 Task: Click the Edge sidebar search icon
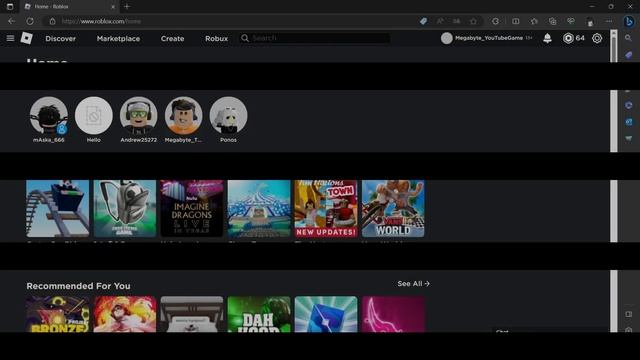[x=629, y=38]
